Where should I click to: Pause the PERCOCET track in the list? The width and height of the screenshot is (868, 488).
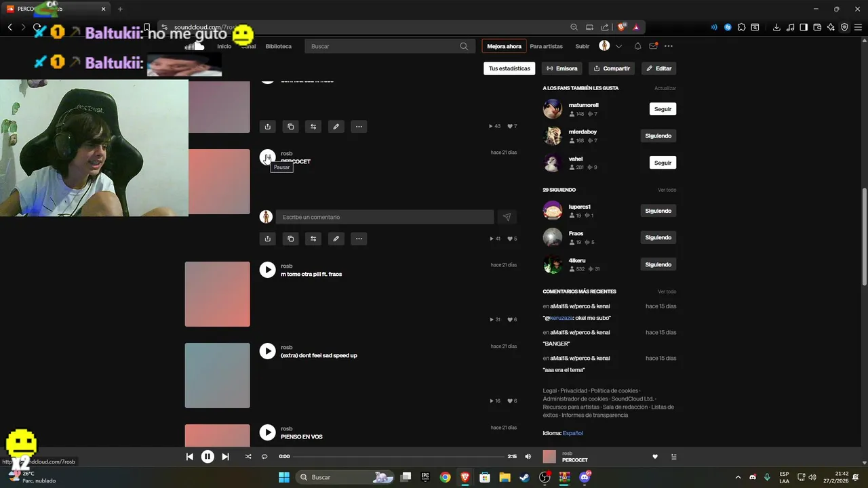click(x=267, y=157)
